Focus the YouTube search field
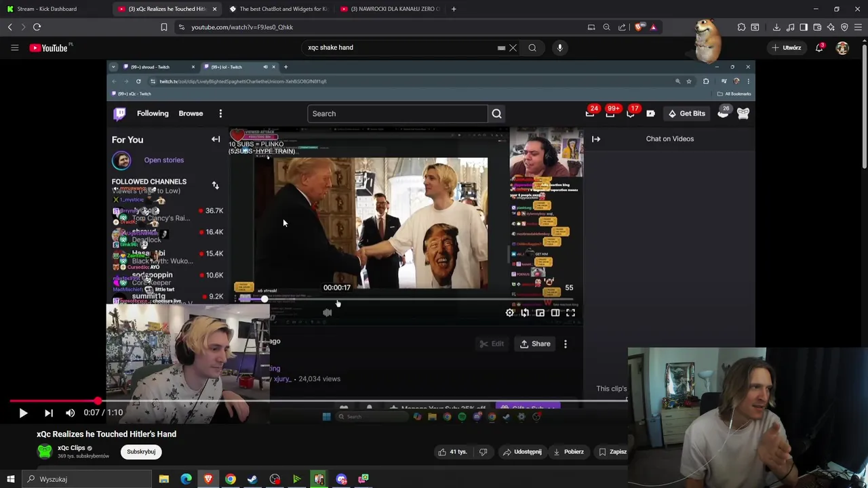This screenshot has width=868, height=488. (x=400, y=47)
